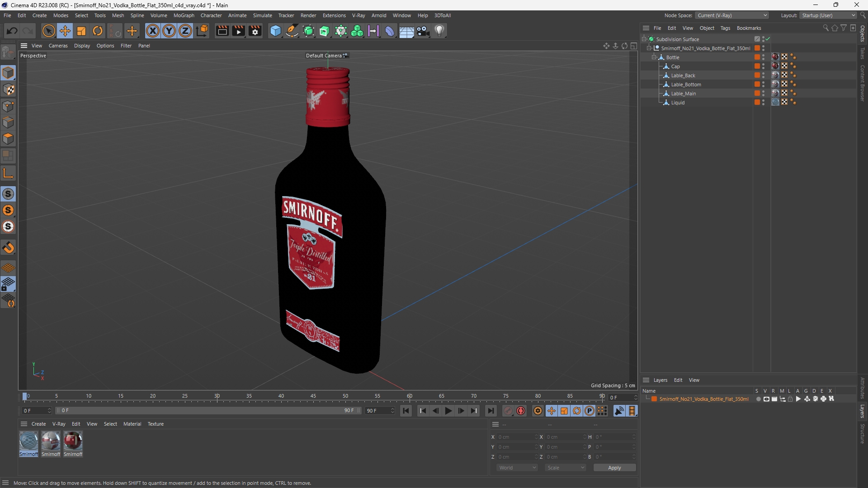This screenshot has width=868, height=488.
Task: Click the Bend deformer icon
Action: coord(390,31)
